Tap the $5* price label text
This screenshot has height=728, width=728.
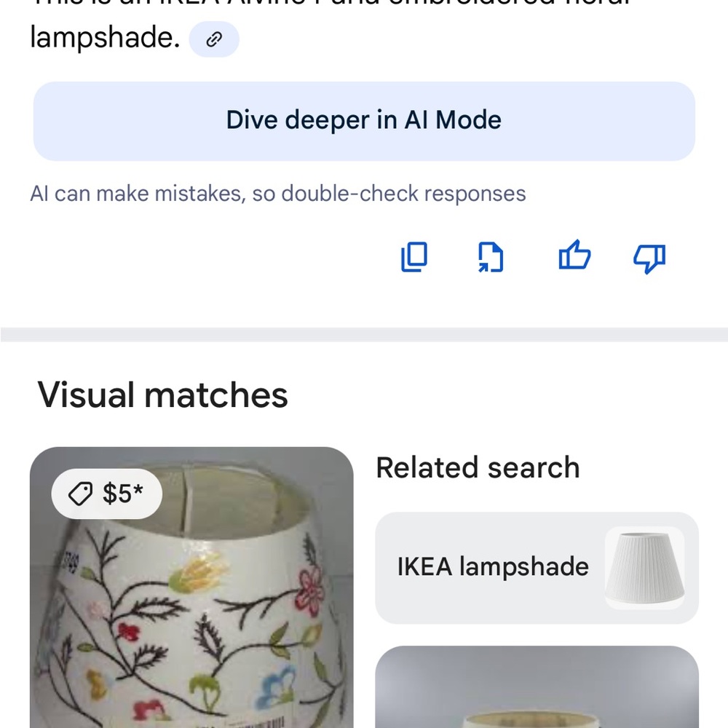click(x=122, y=493)
